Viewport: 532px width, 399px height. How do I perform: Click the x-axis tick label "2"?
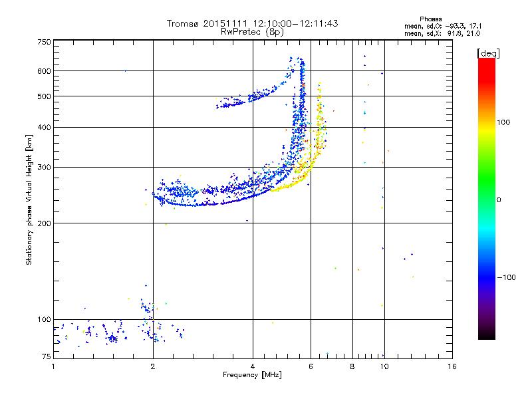(x=153, y=366)
